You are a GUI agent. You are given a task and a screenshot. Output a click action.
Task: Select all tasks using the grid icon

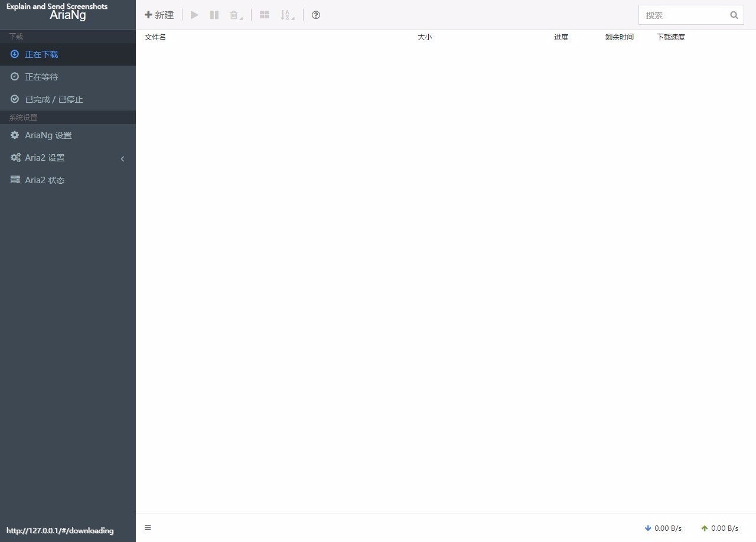[265, 15]
